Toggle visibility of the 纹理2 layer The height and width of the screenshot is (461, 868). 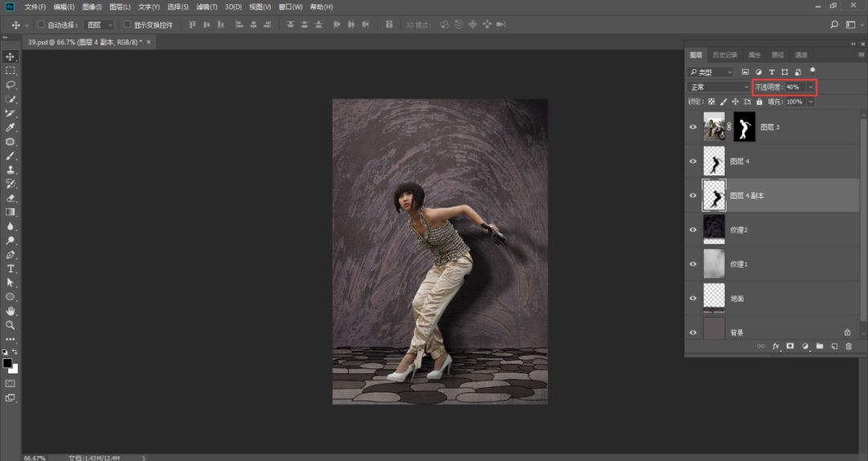pos(693,229)
